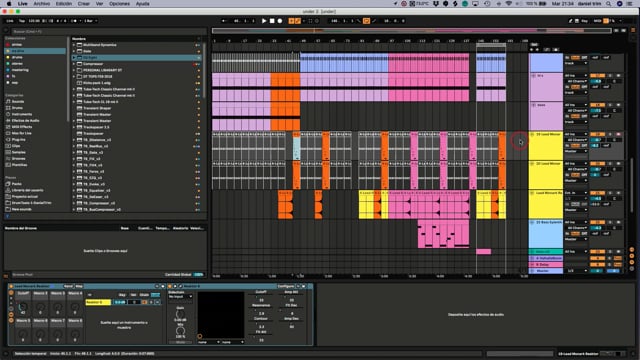The image size is (640, 360).
Task: Expand the Gate entry in browser
Action: pyautogui.click(x=74, y=51)
